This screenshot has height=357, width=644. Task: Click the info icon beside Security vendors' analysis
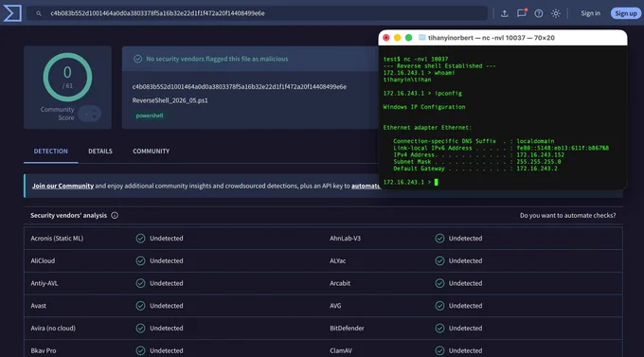pyautogui.click(x=115, y=215)
